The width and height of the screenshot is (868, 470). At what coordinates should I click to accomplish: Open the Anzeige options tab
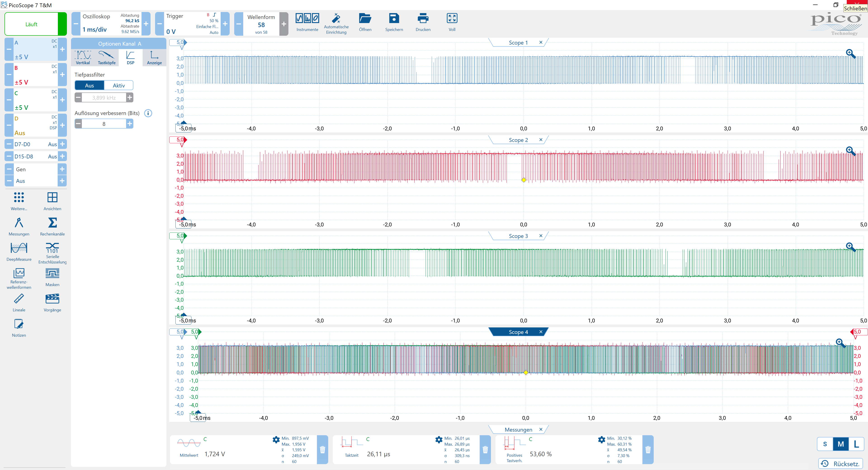(x=154, y=58)
